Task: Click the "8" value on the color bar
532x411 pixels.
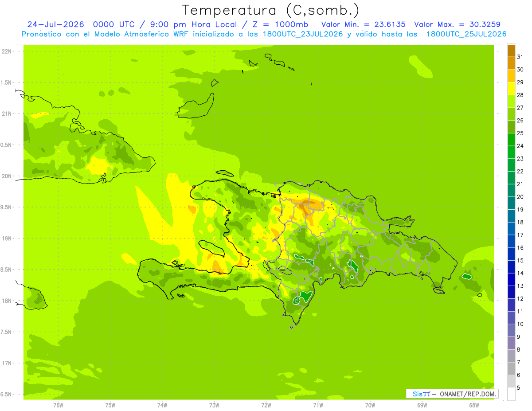Action: click(x=519, y=349)
